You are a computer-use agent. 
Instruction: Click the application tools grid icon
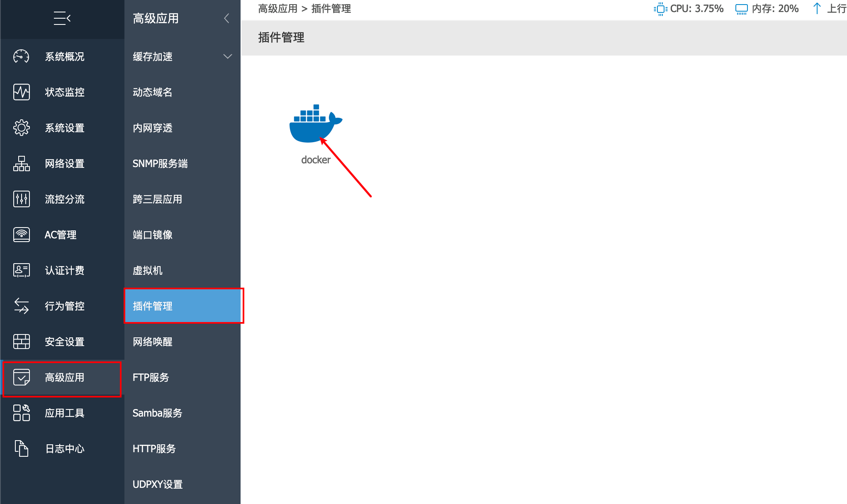[x=21, y=413]
